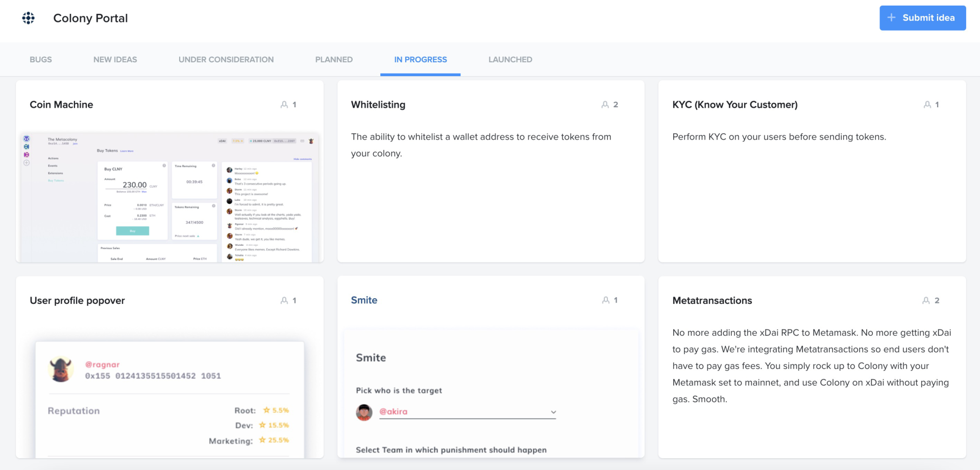The image size is (980, 470).
Task: Click the voter icon on Whitelisting card
Action: tap(605, 105)
